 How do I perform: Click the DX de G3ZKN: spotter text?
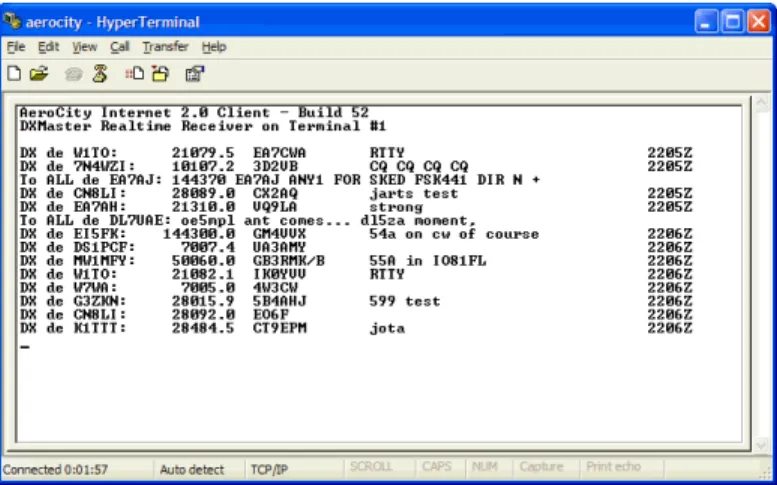pyautogui.click(x=73, y=301)
